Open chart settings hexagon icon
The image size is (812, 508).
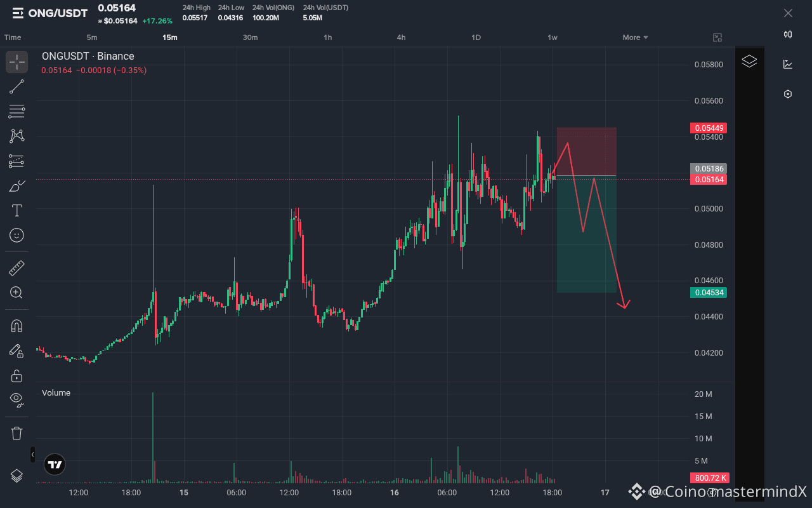788,94
